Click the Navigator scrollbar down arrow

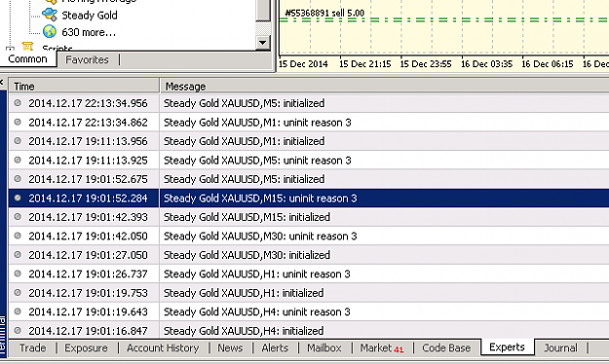[263, 42]
